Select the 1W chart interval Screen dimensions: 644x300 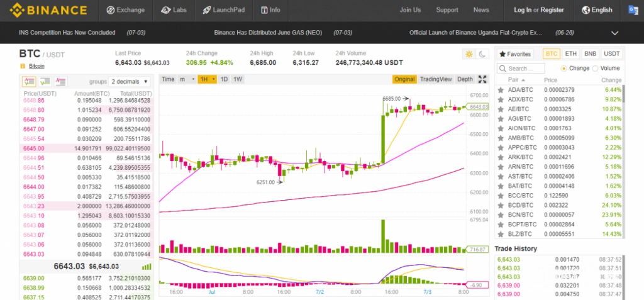coord(238,79)
